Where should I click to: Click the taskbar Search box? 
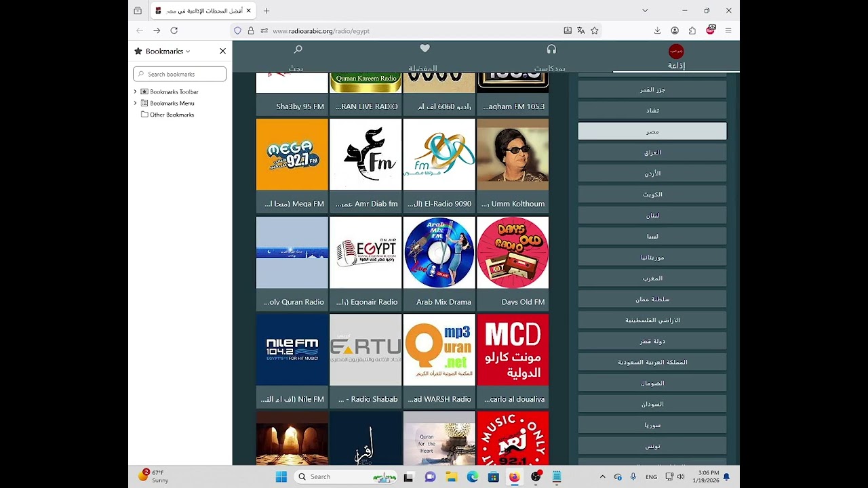[x=347, y=476]
